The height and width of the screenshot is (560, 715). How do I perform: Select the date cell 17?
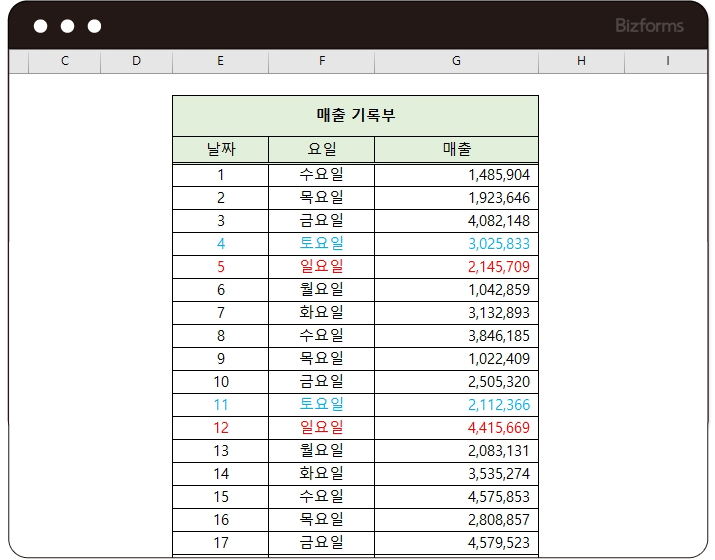click(x=221, y=543)
